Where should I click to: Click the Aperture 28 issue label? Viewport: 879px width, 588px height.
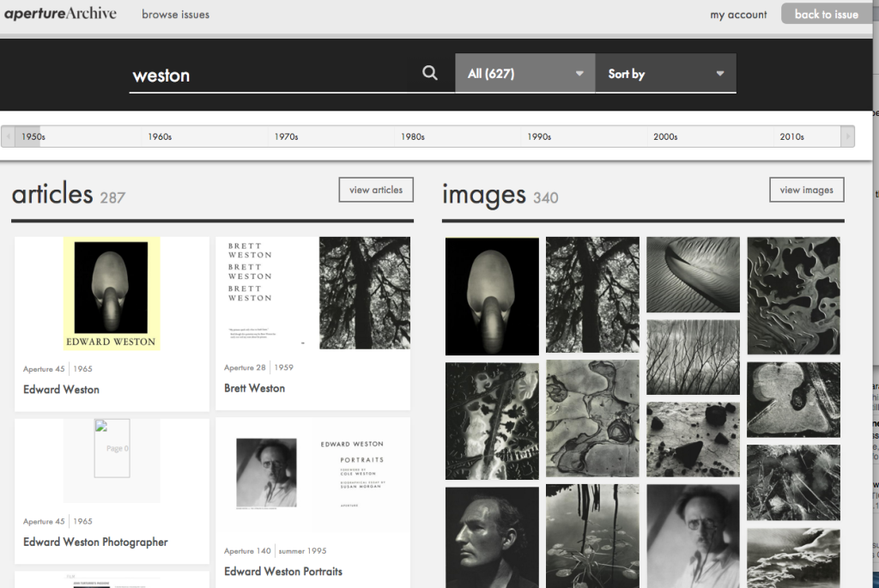245,367
